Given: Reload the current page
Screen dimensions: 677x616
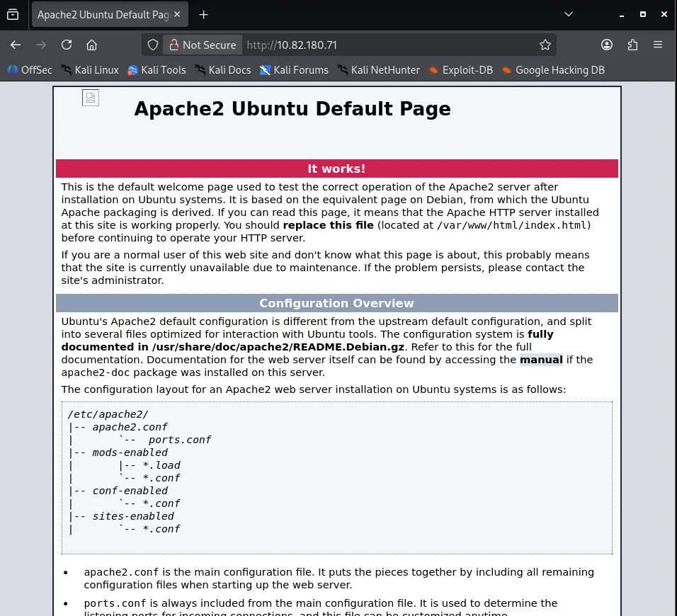Looking at the screenshot, I should (66, 45).
